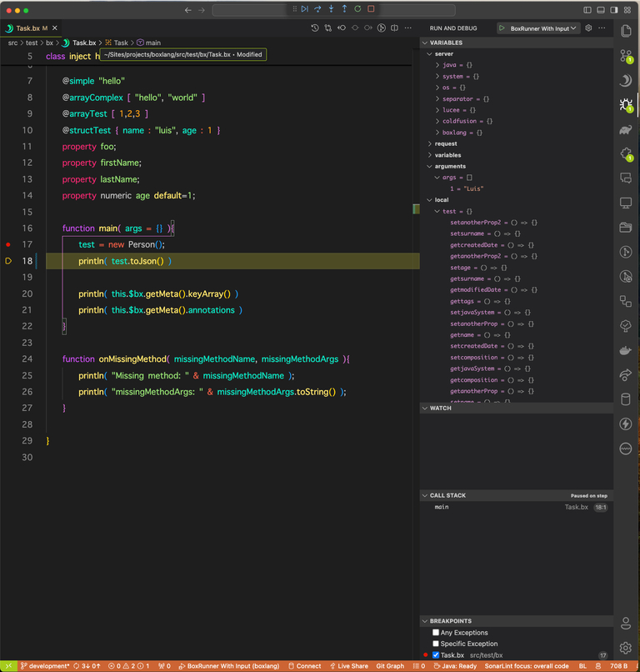Enable the Specific Exception breakpoint
Screen dimensions: 640x672
(436, 644)
